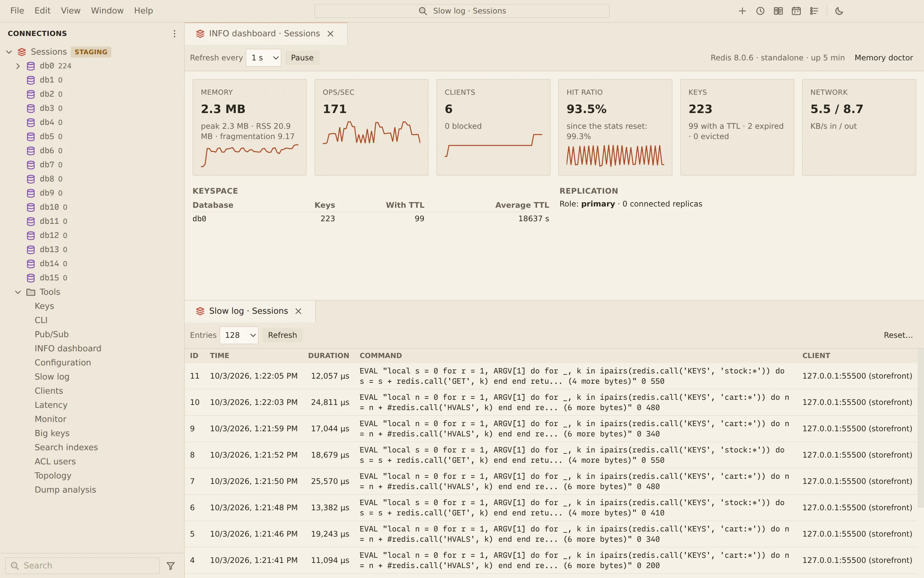Open the history clock icon
The height and width of the screenshot is (578, 924).
[760, 11]
